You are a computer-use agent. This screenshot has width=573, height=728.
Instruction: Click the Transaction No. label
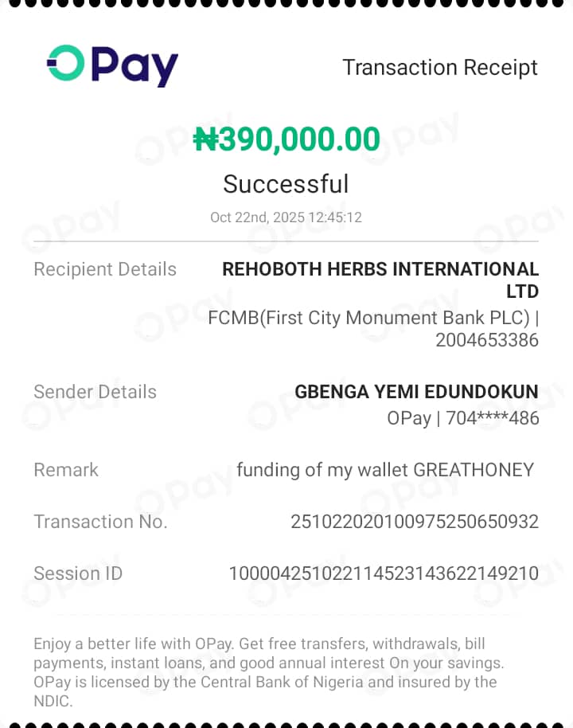click(x=100, y=522)
